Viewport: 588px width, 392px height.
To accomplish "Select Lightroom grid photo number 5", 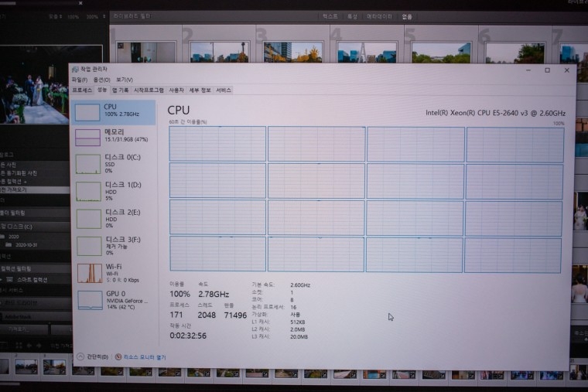I will point(441,52).
